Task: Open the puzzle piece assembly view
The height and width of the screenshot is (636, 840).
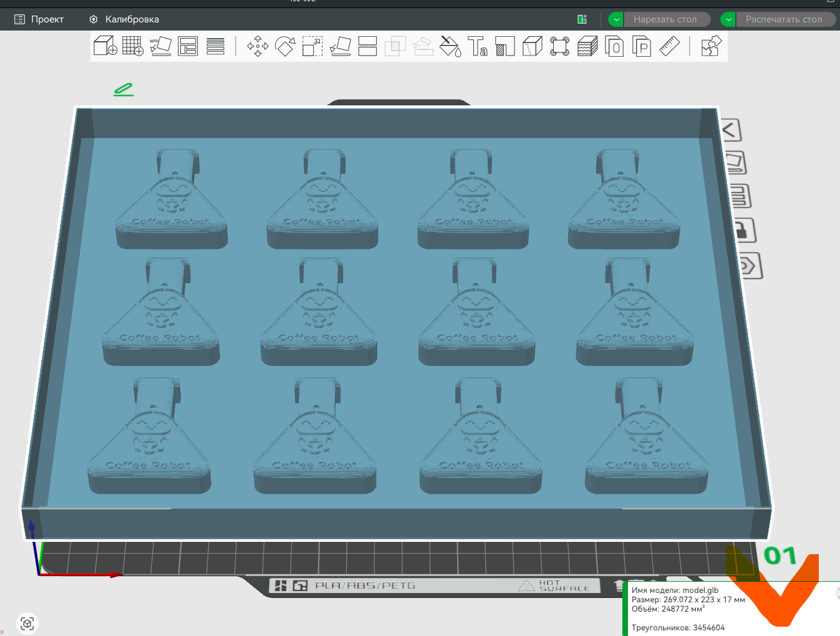Action: (x=711, y=47)
